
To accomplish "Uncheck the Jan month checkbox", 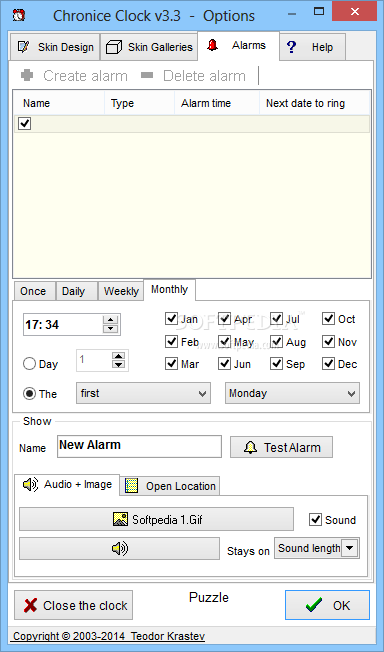I will click(171, 319).
